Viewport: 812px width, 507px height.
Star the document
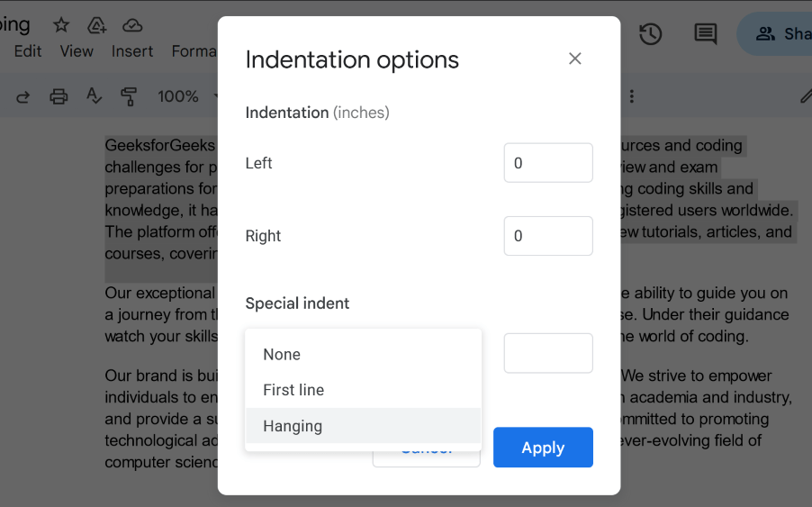tap(61, 25)
